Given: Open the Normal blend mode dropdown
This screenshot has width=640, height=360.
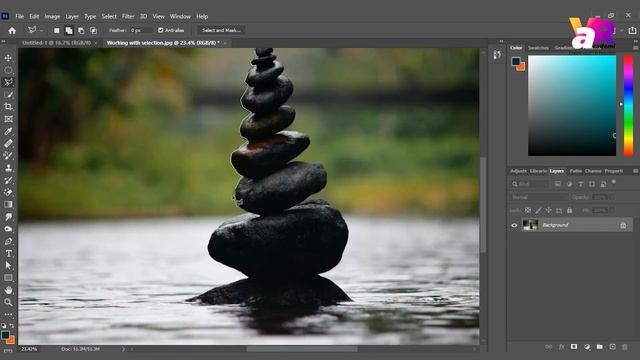Looking at the screenshot, I should [539, 197].
